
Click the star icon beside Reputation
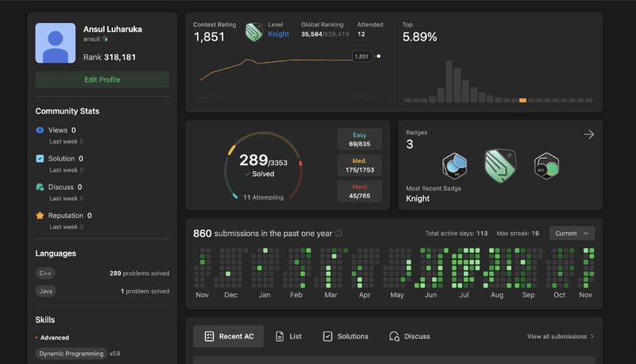pos(40,215)
